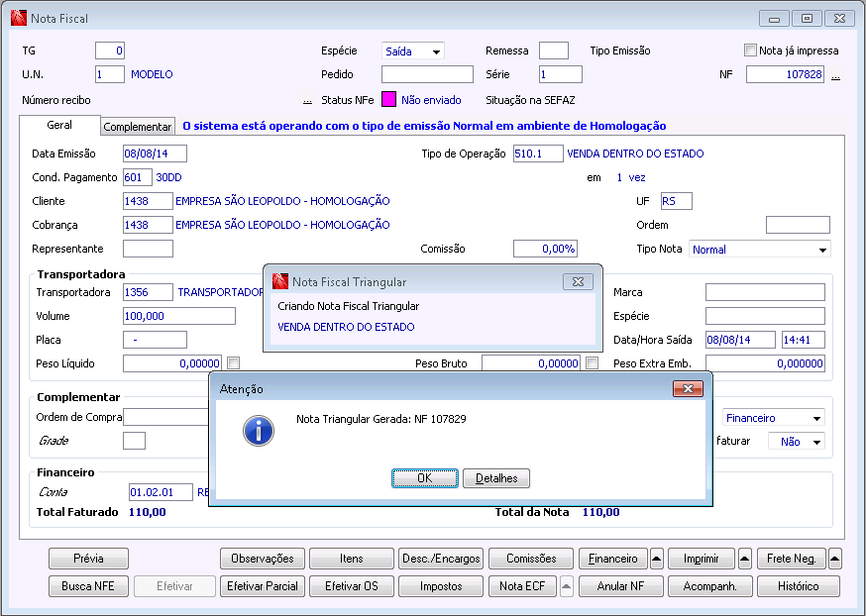Click the Placa input field
Image resolution: width=866 pixels, height=616 pixels.
point(155,340)
